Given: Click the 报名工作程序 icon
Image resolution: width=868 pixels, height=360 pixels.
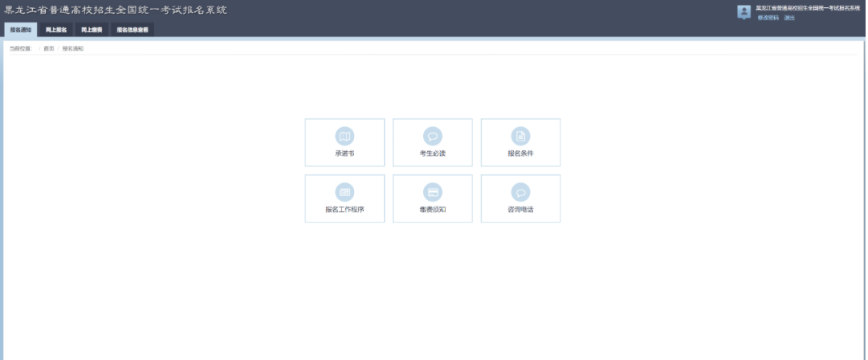Looking at the screenshot, I should coord(344,192).
